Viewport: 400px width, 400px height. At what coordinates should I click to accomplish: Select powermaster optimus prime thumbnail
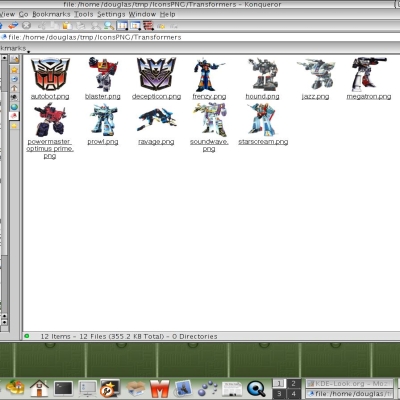click(50, 120)
